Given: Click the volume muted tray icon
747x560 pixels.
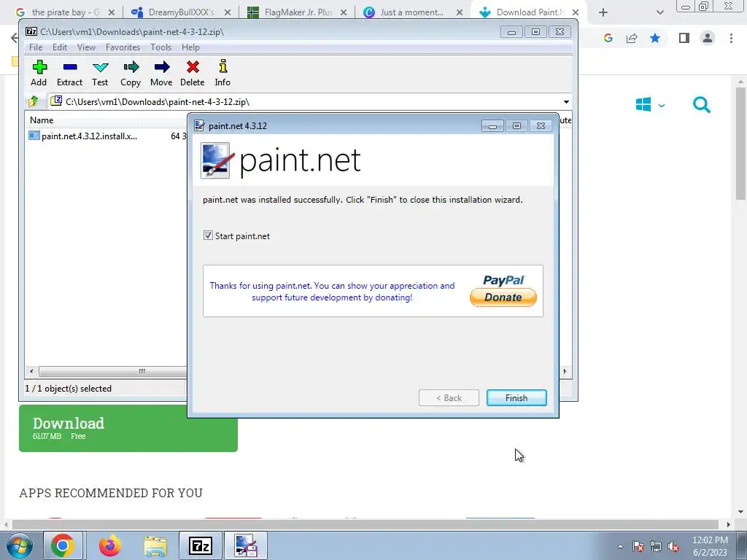Looking at the screenshot, I should pyautogui.click(x=673, y=547).
